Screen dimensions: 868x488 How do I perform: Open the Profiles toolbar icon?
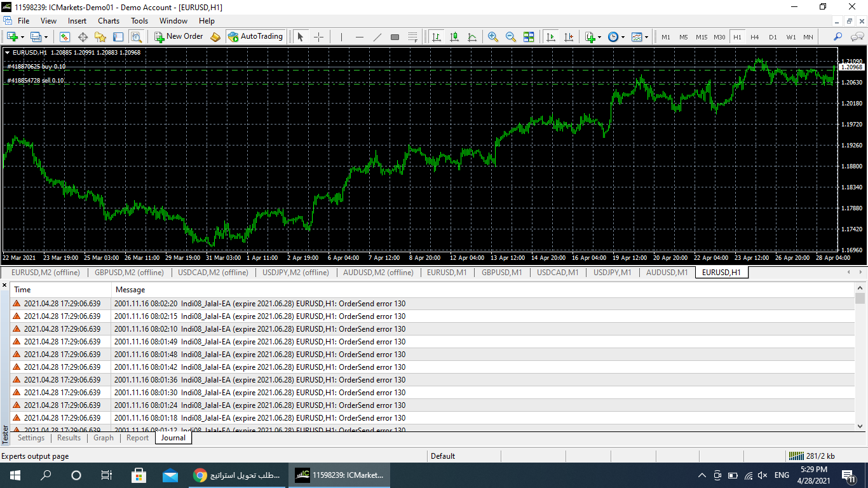pos(36,37)
